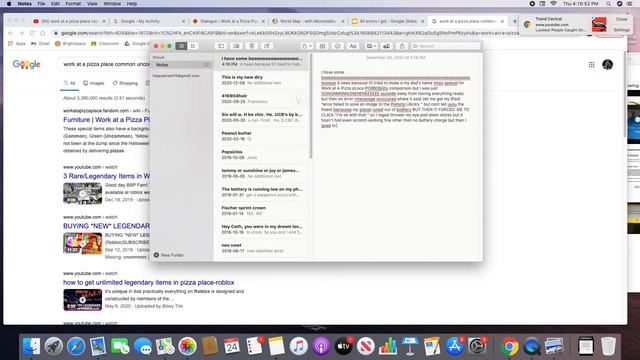Switch to 'Google - My Activity' Chrome tab

coord(149,21)
